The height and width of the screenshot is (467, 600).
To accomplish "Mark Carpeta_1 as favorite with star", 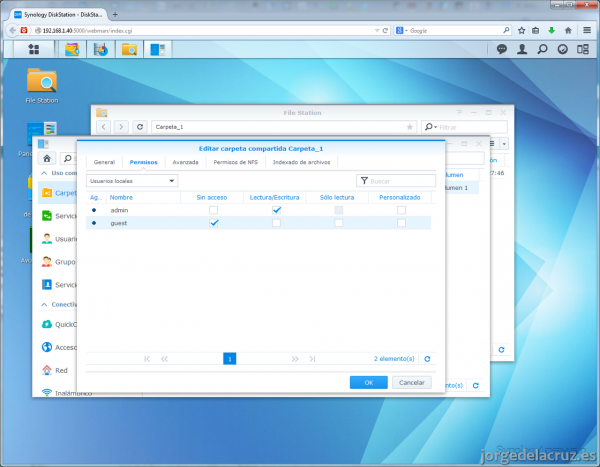I will click(409, 127).
